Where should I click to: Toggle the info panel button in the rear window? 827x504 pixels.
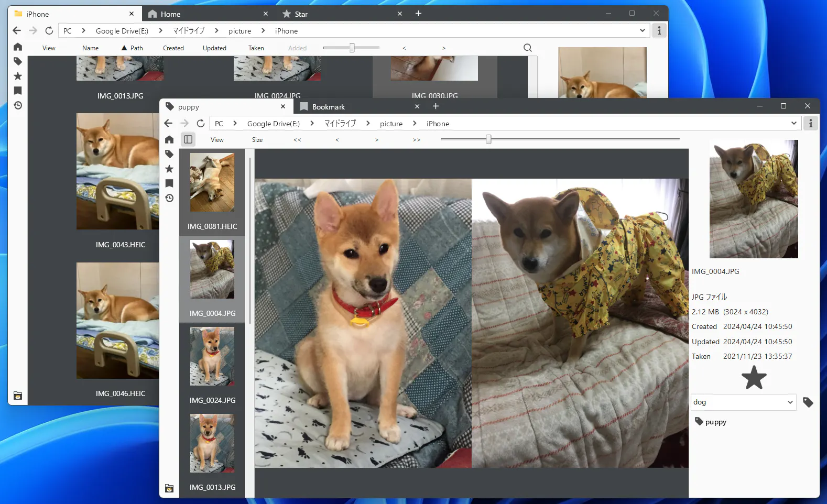click(659, 31)
